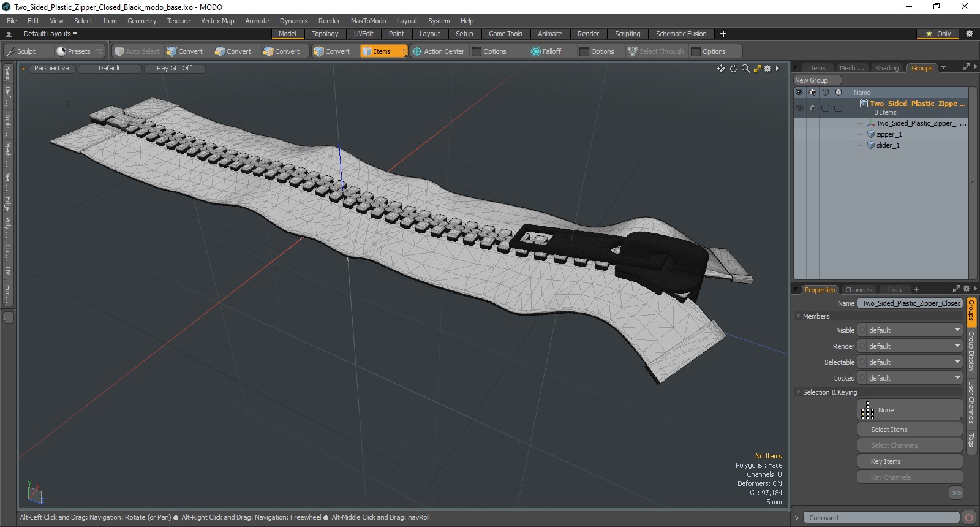This screenshot has height=527, width=980.
Task: Toggle the group's second (solid-cube column) checkbox
Action: point(838,108)
